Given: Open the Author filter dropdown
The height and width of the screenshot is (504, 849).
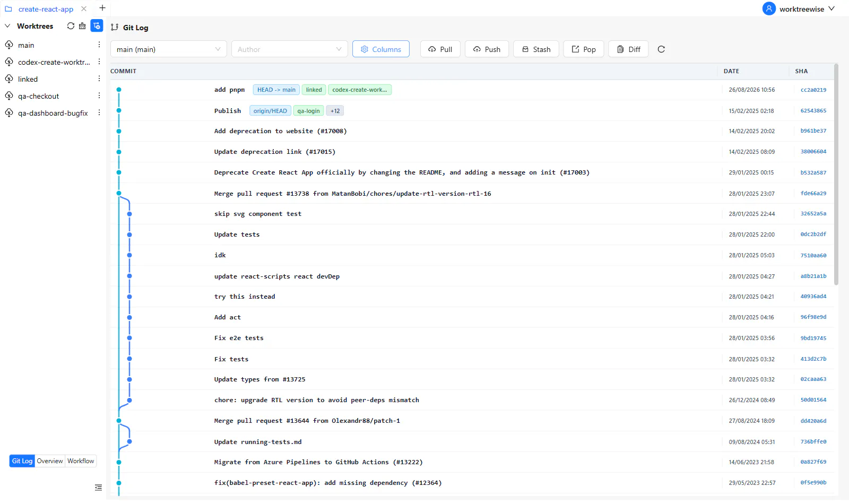Looking at the screenshot, I should click(290, 49).
